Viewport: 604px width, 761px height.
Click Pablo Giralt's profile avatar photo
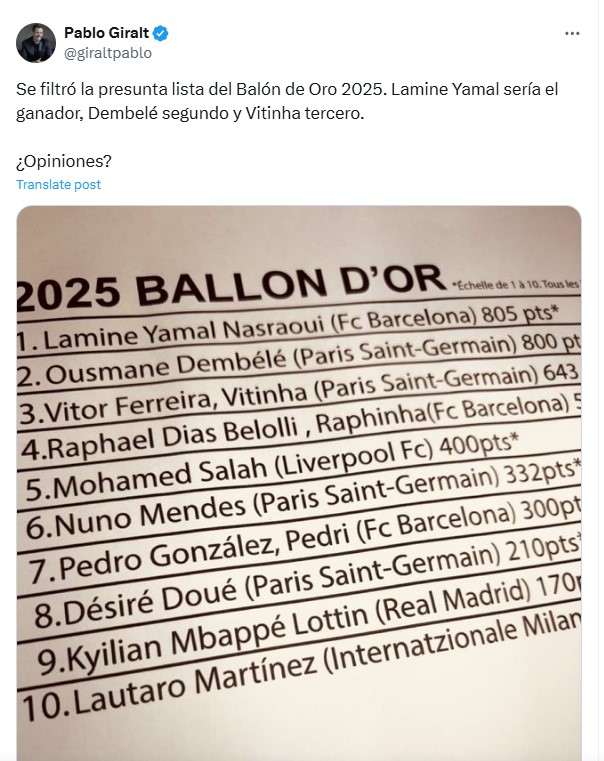tap(36, 43)
